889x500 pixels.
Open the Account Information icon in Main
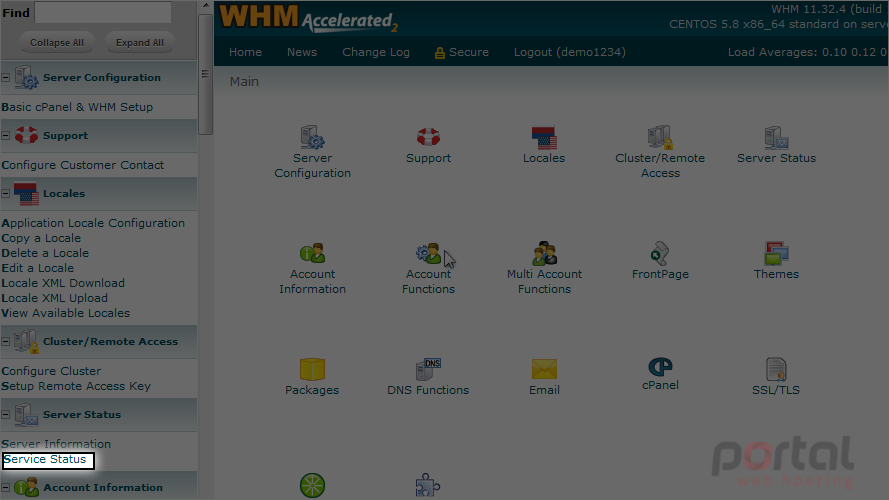pos(312,253)
